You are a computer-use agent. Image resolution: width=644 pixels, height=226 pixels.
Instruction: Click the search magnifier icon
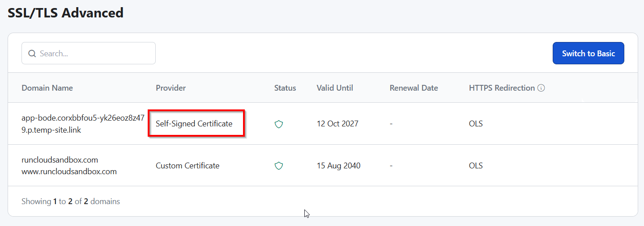coord(32,54)
